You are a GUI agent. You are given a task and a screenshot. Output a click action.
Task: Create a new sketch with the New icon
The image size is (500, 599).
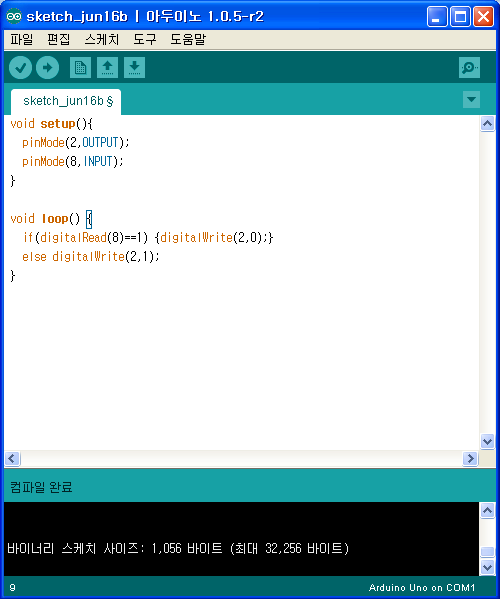point(81,68)
